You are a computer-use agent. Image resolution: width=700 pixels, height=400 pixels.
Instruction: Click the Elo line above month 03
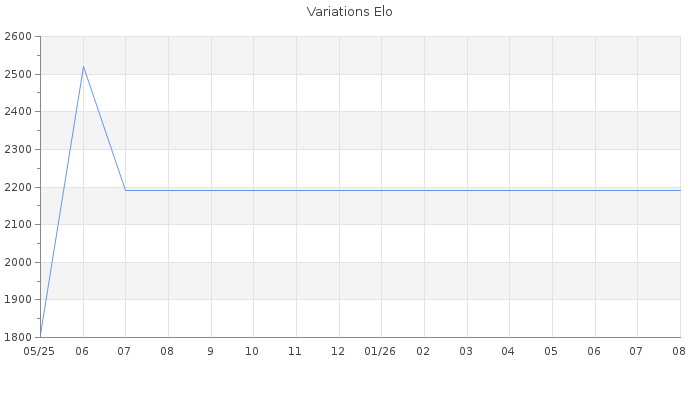point(467,191)
